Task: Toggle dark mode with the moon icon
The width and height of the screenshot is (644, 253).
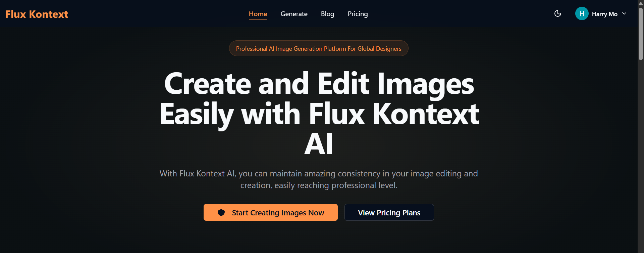Action: [x=558, y=14]
